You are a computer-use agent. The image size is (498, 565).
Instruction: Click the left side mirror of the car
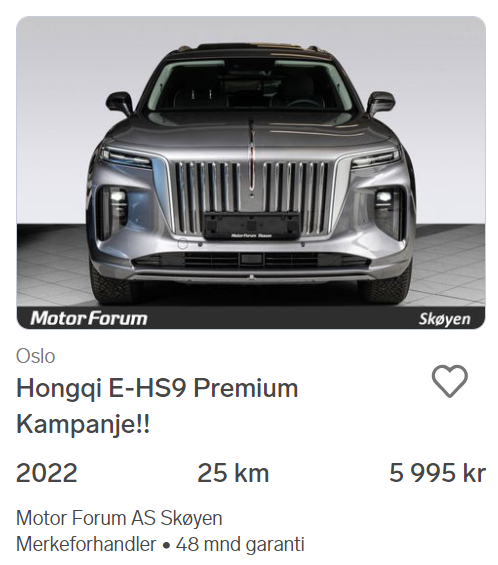coord(120,103)
